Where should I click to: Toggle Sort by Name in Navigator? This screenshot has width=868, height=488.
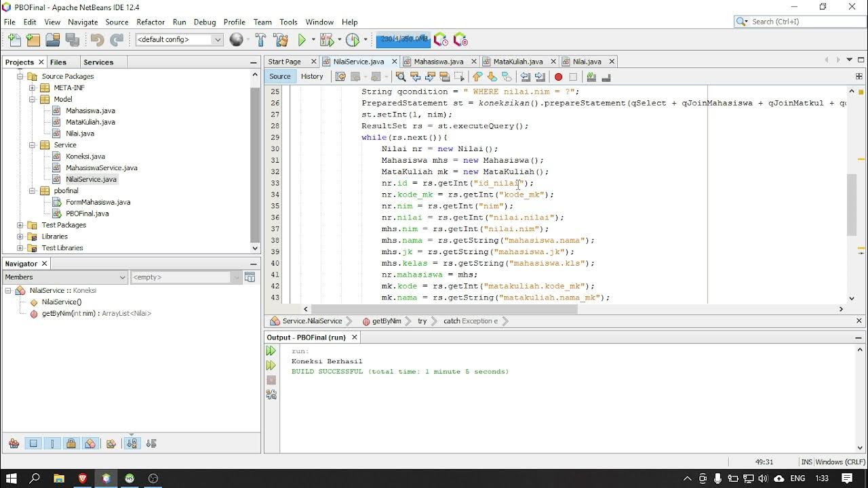click(x=132, y=443)
